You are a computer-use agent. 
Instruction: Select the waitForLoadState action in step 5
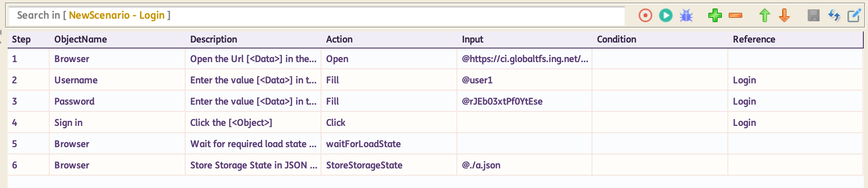click(x=363, y=144)
